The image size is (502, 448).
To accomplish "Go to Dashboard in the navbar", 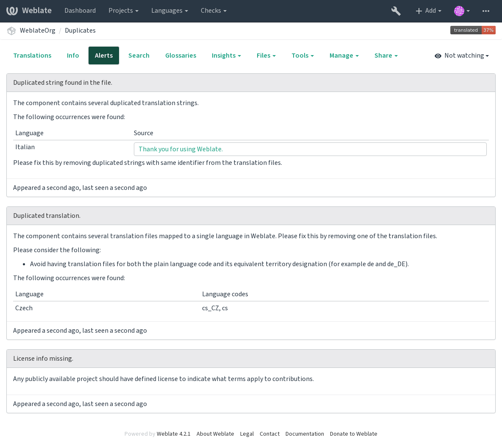I will coord(80,11).
